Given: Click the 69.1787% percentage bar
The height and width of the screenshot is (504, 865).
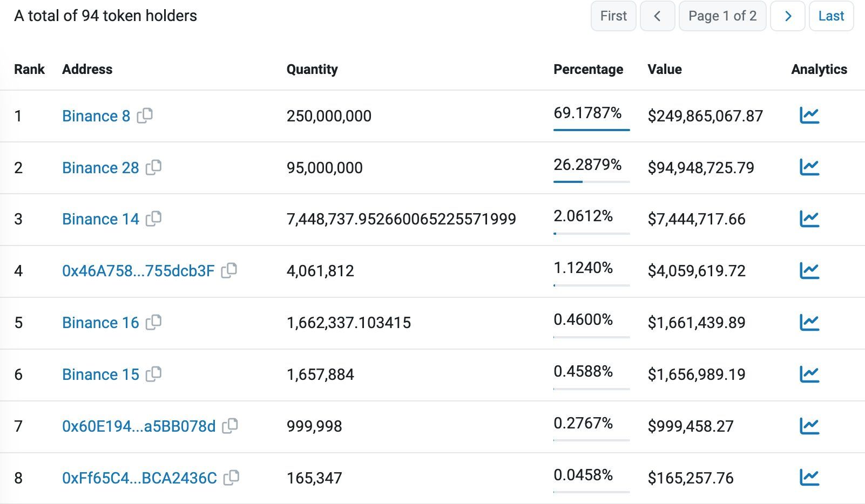Looking at the screenshot, I should [591, 130].
